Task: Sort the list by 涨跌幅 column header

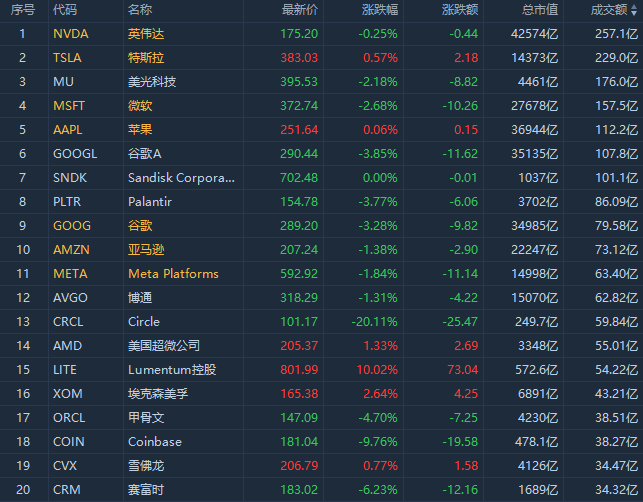Action: (x=379, y=10)
